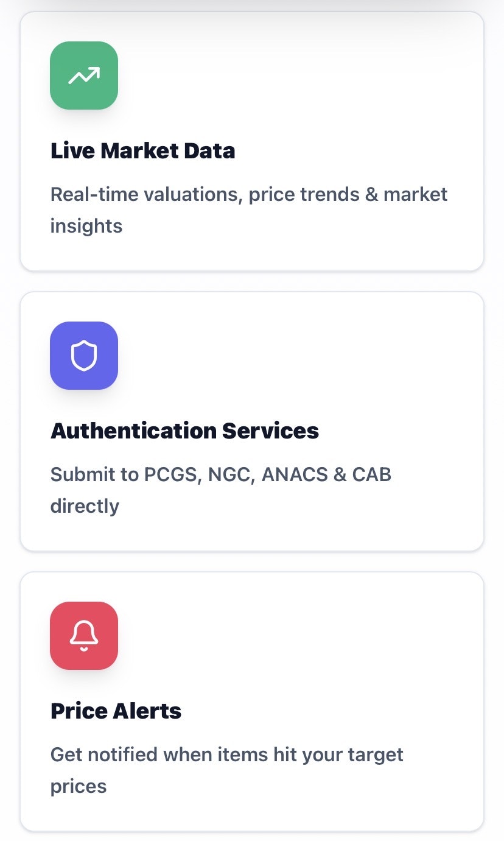Click the purple shield icon
Image resolution: width=504 pixels, height=841 pixels.
click(x=84, y=356)
